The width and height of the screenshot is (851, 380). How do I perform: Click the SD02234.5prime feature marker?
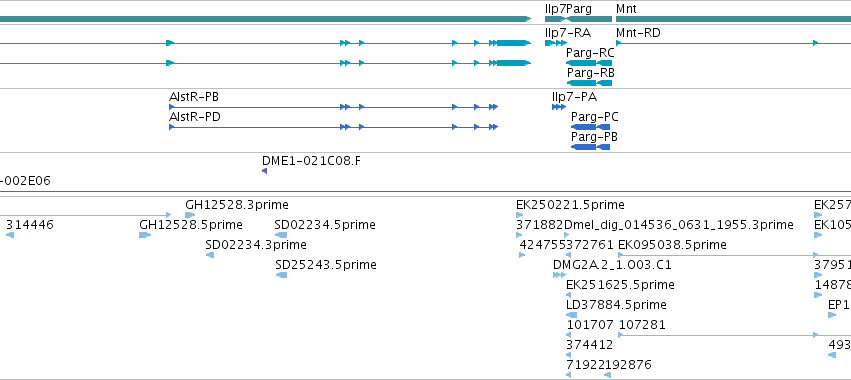click(281, 235)
